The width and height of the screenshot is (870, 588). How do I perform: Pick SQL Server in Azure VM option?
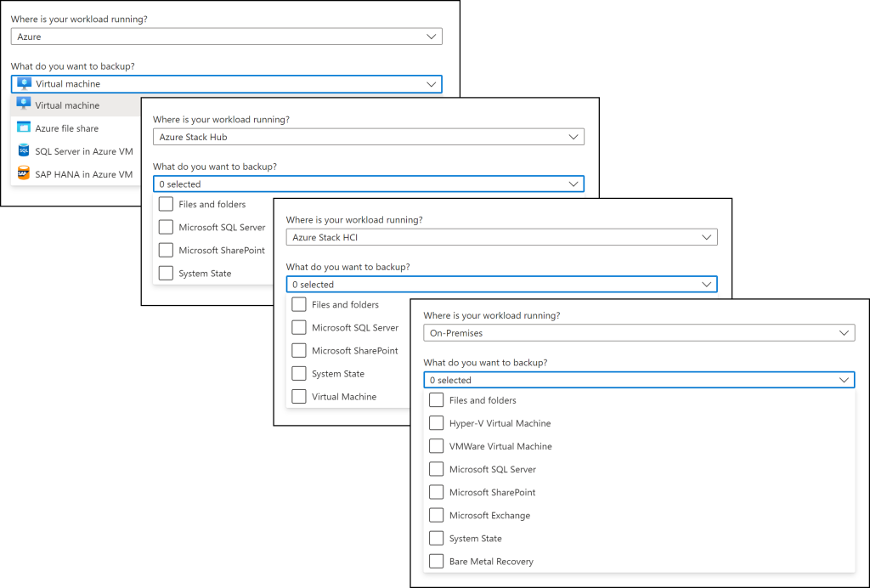pyautogui.click(x=76, y=151)
